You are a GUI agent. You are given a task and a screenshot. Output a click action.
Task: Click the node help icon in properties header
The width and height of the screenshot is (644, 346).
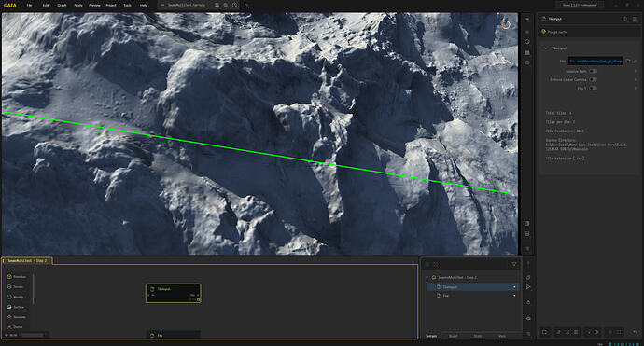coord(624,19)
